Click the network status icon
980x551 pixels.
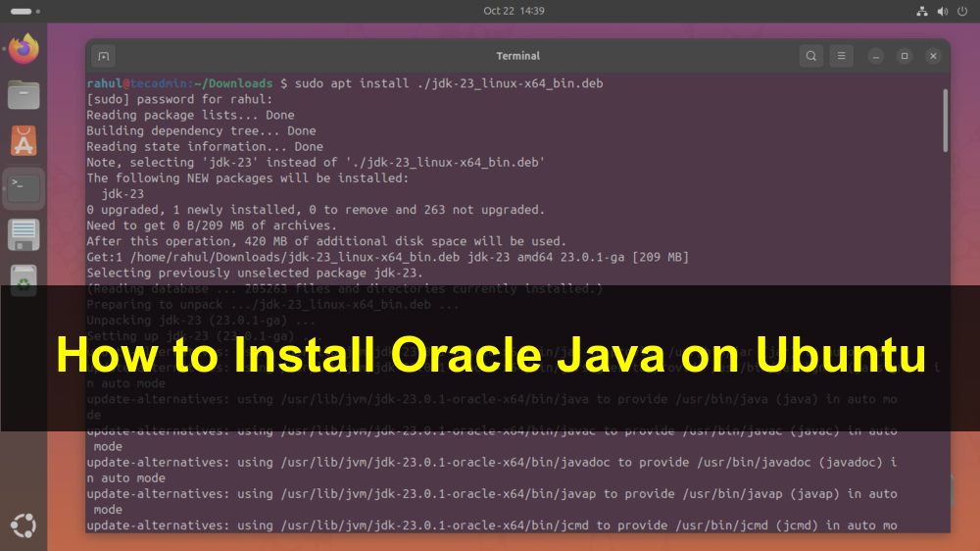pos(922,11)
